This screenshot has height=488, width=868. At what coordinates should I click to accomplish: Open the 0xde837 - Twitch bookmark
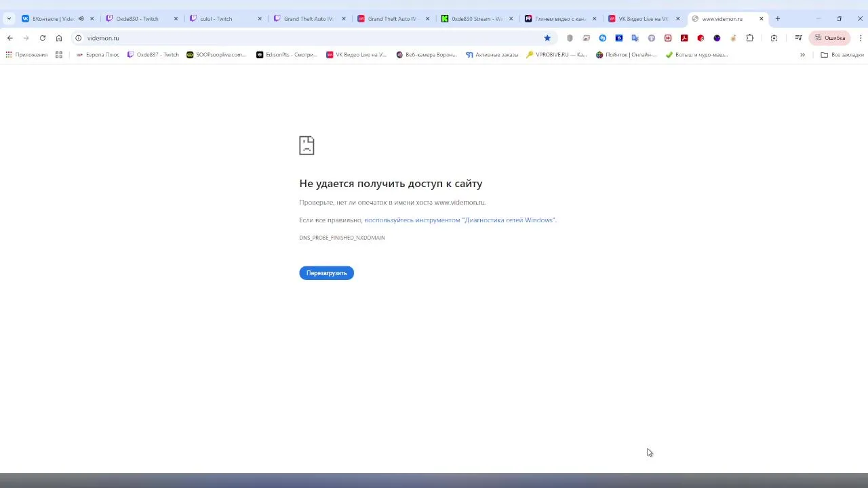coord(153,55)
